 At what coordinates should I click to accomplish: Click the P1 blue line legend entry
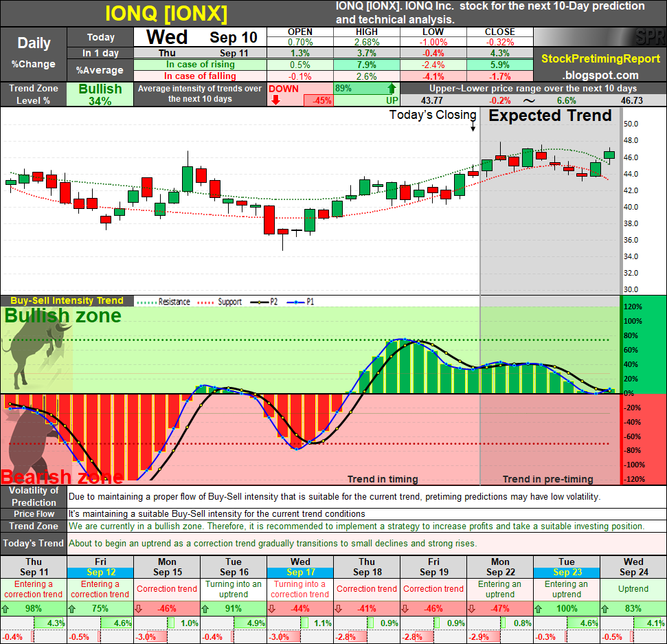click(x=300, y=302)
